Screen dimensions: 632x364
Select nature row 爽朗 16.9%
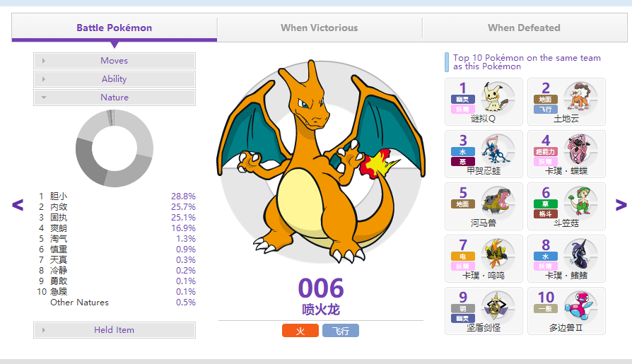click(x=117, y=228)
